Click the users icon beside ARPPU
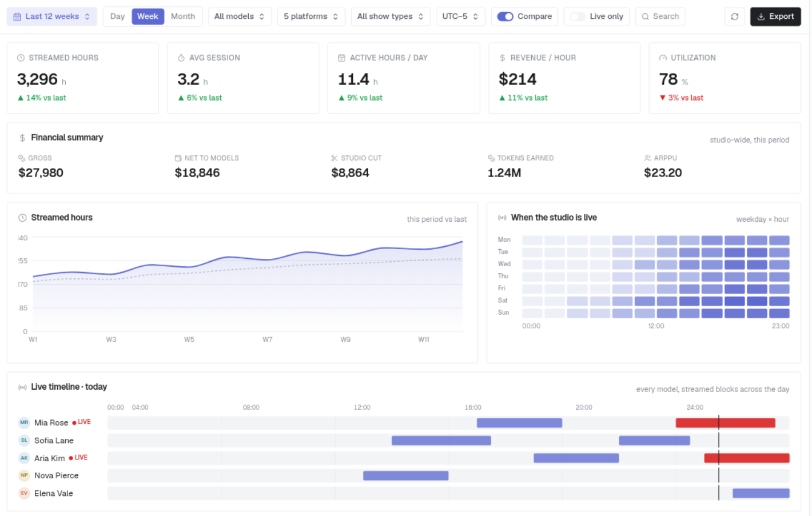812x516 pixels. [648, 158]
